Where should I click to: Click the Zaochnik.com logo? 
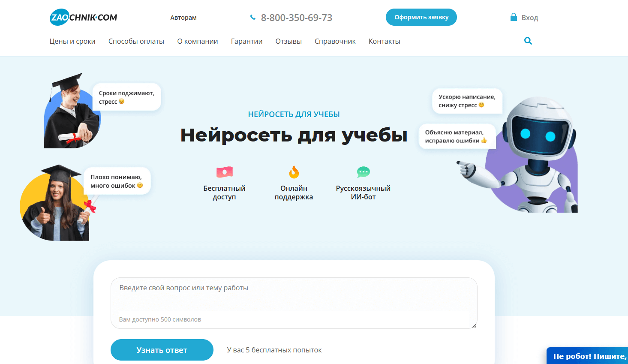84,18
